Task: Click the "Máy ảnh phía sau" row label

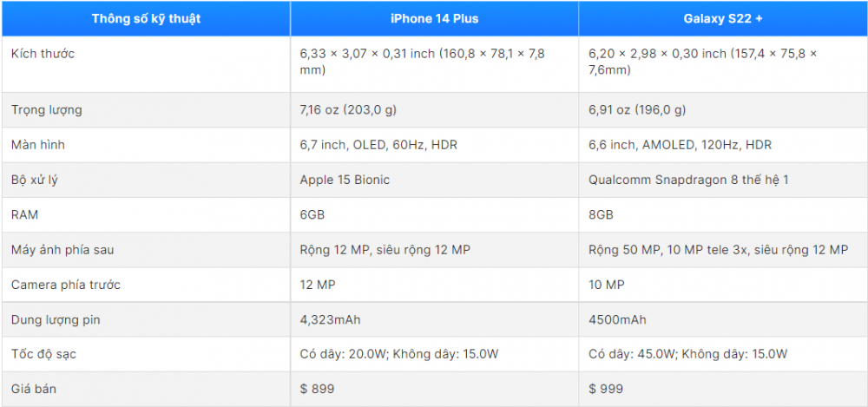Action: click(x=62, y=250)
